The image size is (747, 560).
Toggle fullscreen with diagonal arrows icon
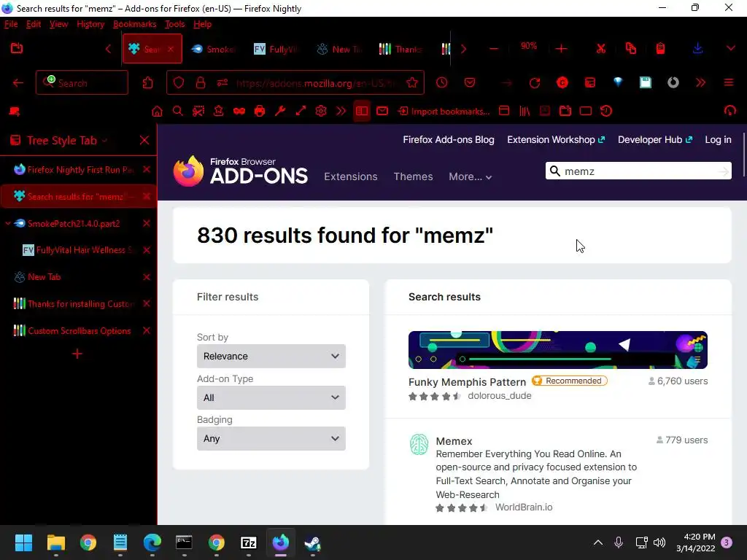click(301, 112)
